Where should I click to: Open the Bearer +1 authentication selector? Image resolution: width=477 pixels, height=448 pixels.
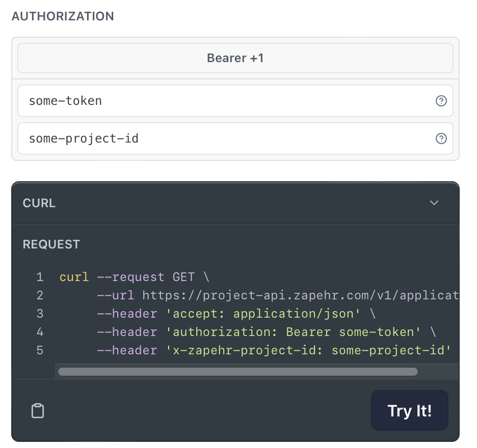(x=235, y=58)
